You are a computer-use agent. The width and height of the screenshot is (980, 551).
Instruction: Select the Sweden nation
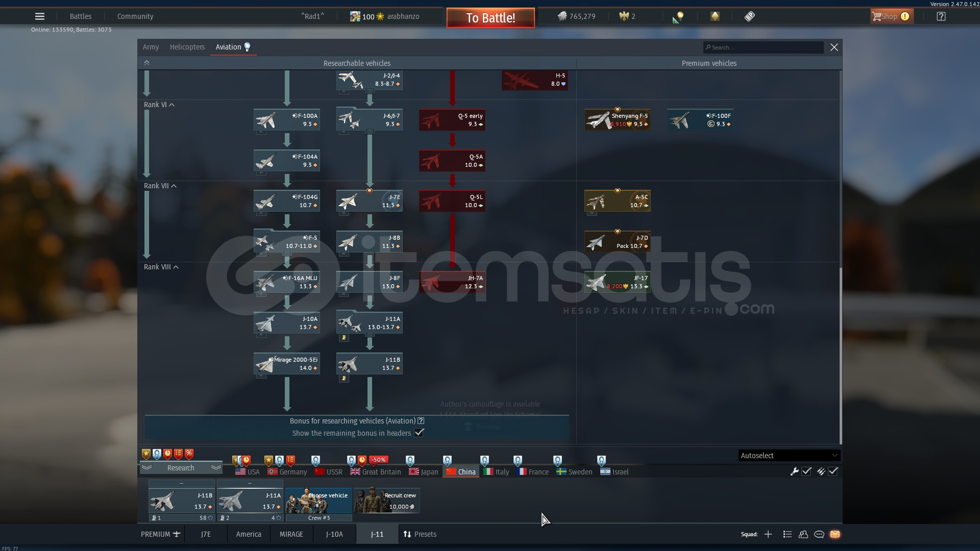(x=575, y=472)
